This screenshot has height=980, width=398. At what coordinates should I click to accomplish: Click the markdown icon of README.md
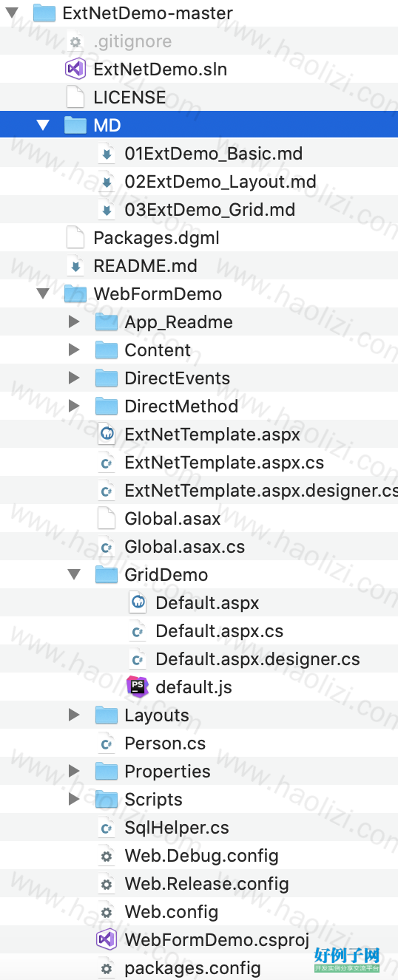tap(75, 266)
